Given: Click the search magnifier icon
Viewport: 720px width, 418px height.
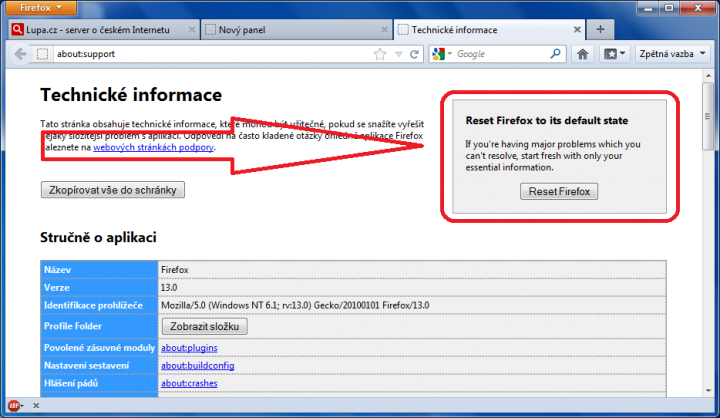Looking at the screenshot, I should (556, 54).
